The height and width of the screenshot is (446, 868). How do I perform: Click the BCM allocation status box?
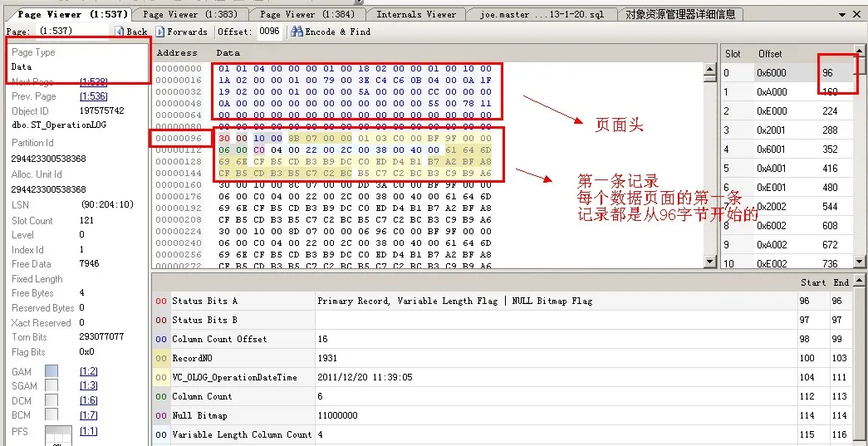point(51,414)
